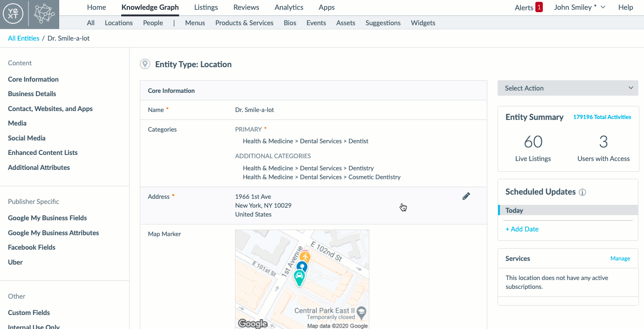The width and height of the screenshot is (644, 329).
Task: Switch to the Analytics tab
Action: pos(289,7)
